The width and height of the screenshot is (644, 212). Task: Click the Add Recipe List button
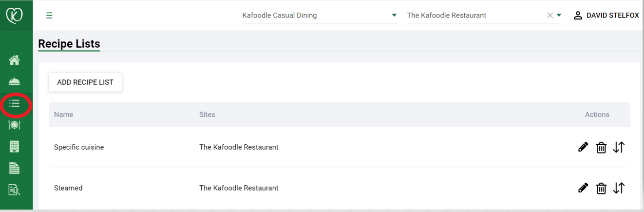tap(85, 82)
